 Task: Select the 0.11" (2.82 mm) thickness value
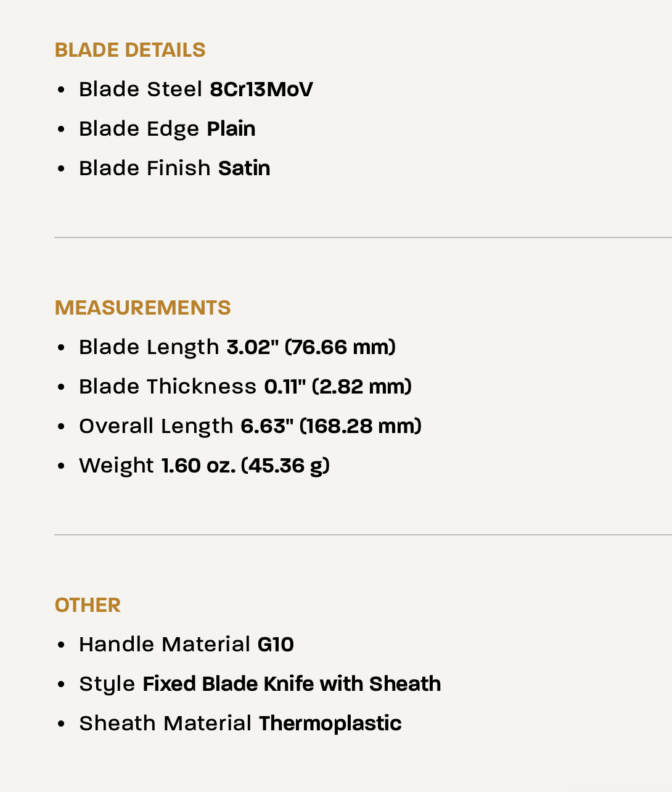pos(338,387)
